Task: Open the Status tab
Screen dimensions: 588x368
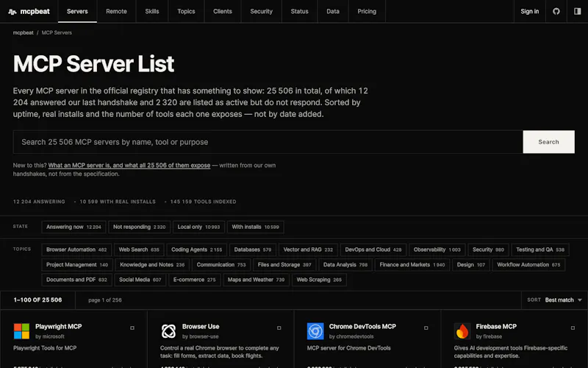Action: pos(299,11)
